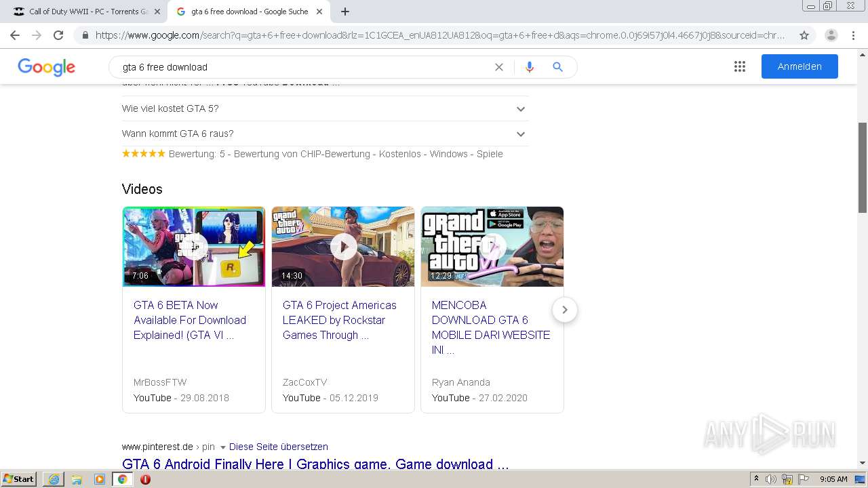Show hidden system tray icons
This screenshot has width=868, height=488.
click(x=756, y=479)
